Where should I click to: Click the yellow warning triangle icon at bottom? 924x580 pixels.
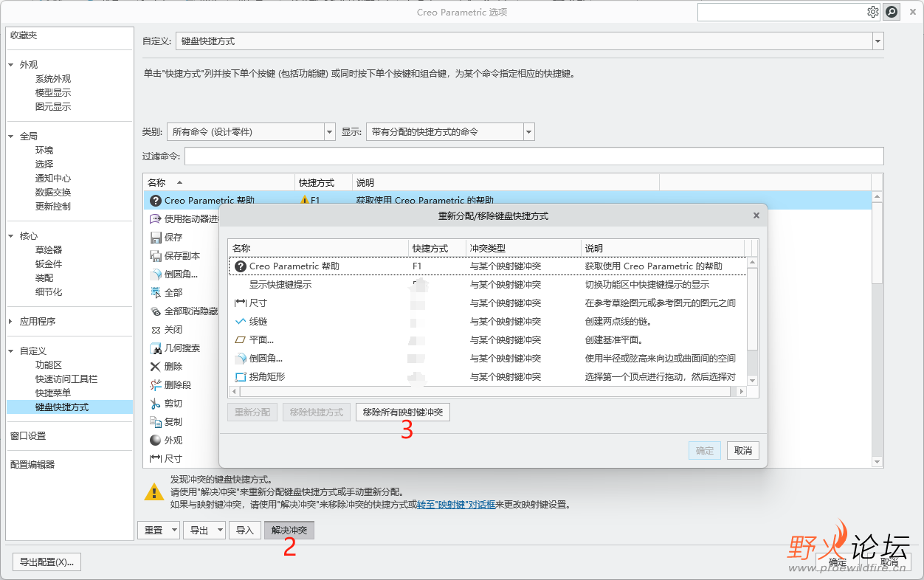tap(154, 491)
